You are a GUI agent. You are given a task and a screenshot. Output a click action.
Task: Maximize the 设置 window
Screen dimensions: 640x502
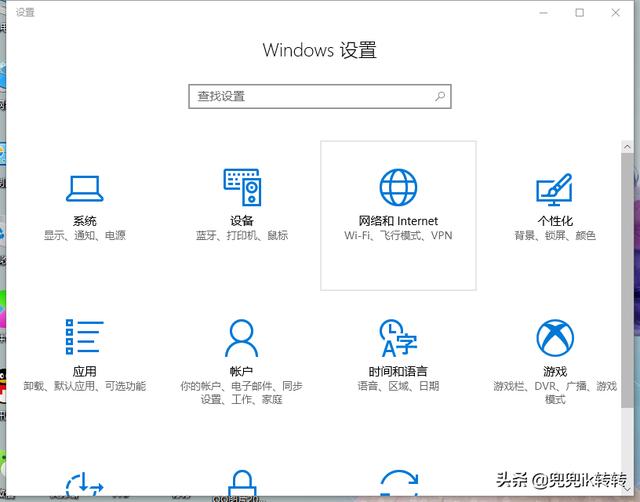(580, 13)
